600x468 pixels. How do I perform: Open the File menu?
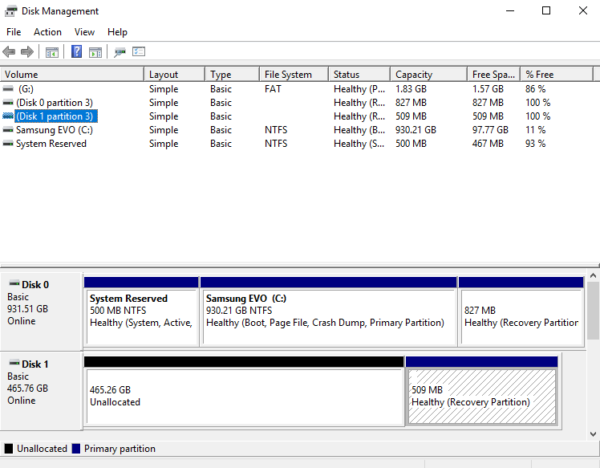point(14,32)
